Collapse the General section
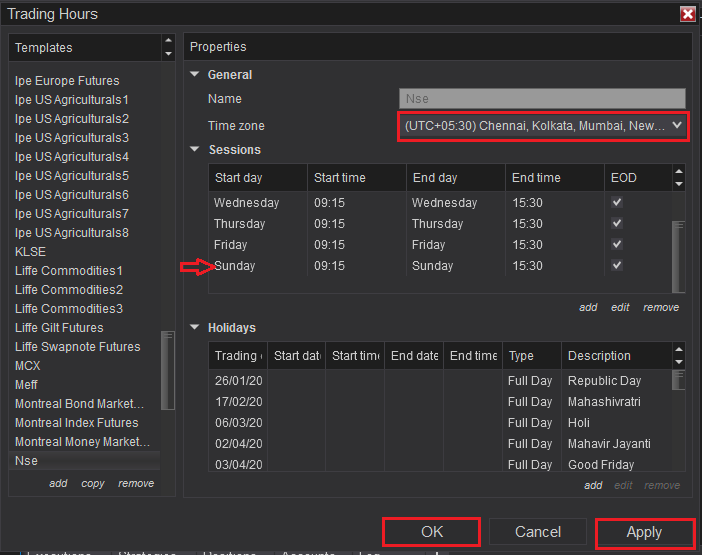702x555 pixels. click(194, 75)
